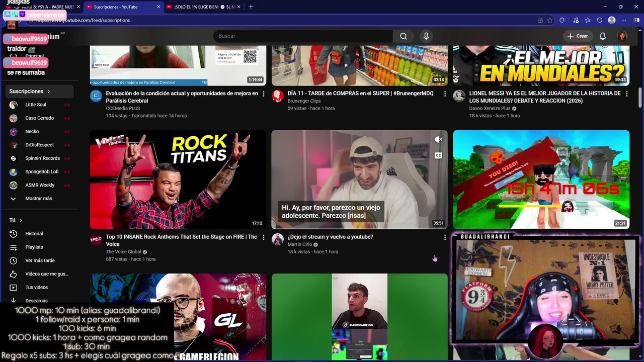Open the browser shield security icon
This screenshot has height=362, width=644.
599,20
